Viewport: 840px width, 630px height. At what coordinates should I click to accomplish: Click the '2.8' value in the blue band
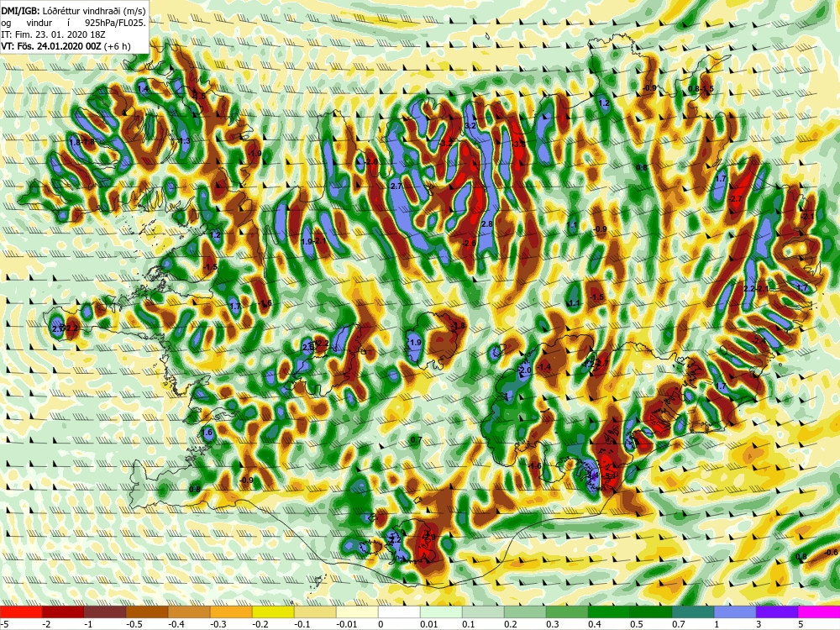pos(487,224)
